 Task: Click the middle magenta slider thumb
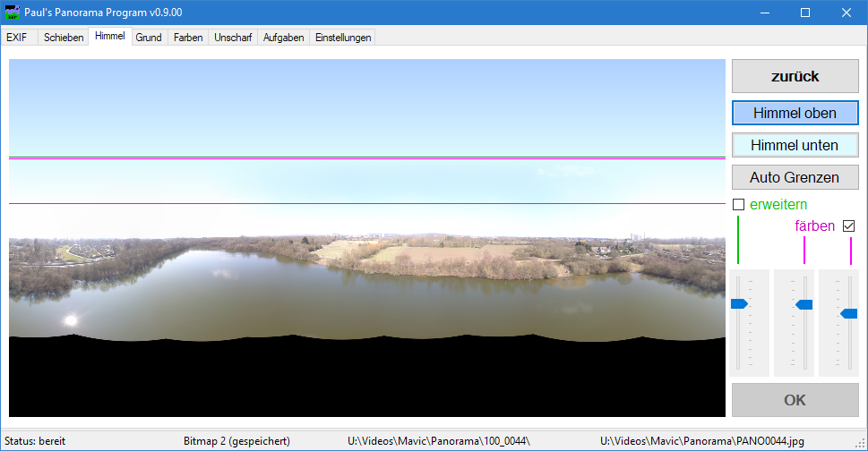pos(804,304)
